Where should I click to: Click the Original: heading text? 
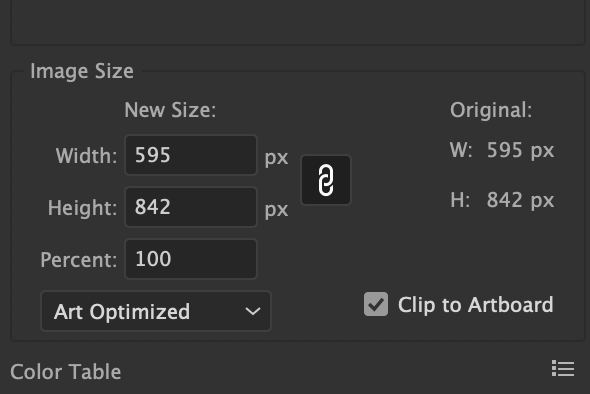(491, 110)
